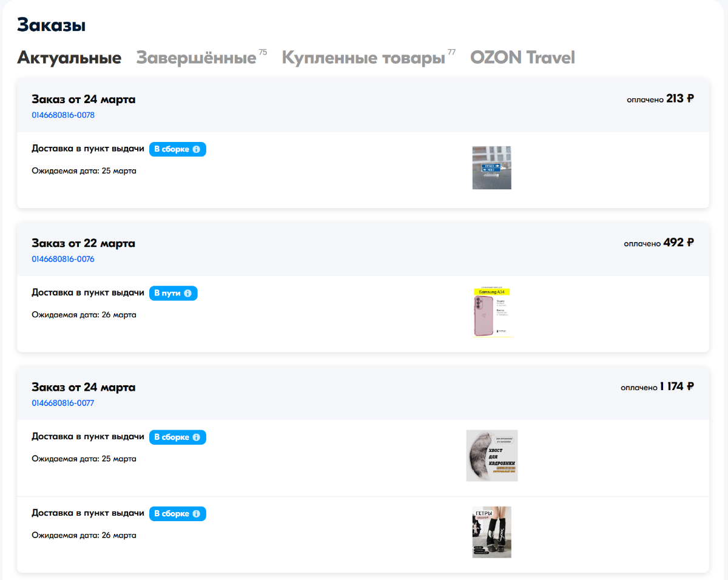Click info icon for order 0146680816-0078 status
Image resolution: width=728 pixels, height=580 pixels.
click(196, 150)
